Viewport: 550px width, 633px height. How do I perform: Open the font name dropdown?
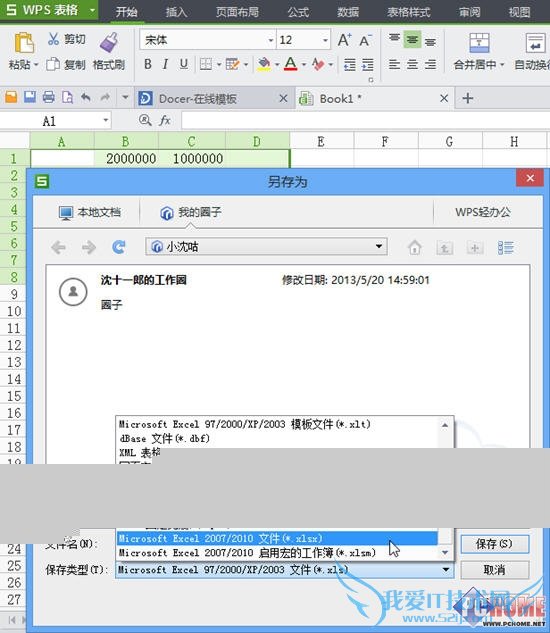click(x=271, y=40)
